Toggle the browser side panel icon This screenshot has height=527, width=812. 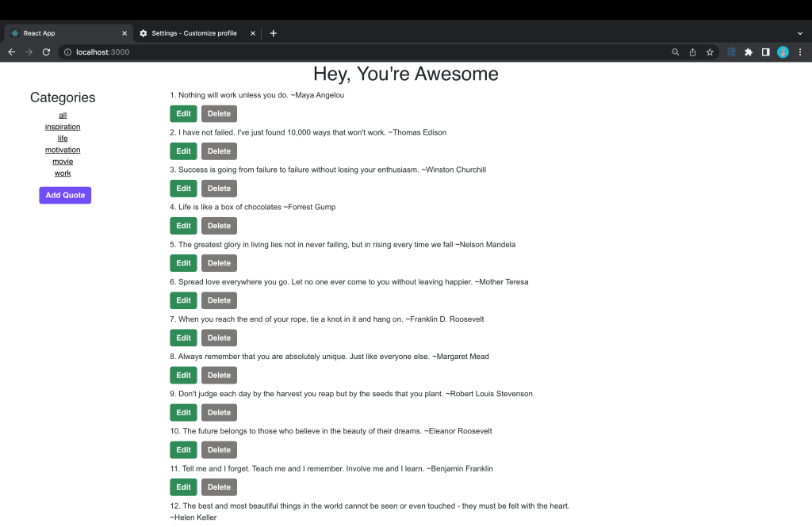pos(765,52)
